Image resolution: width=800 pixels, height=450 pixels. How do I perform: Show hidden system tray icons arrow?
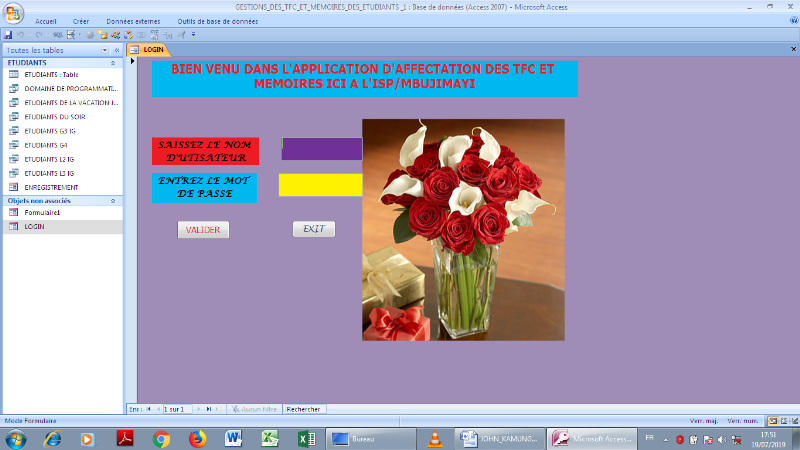coord(665,439)
